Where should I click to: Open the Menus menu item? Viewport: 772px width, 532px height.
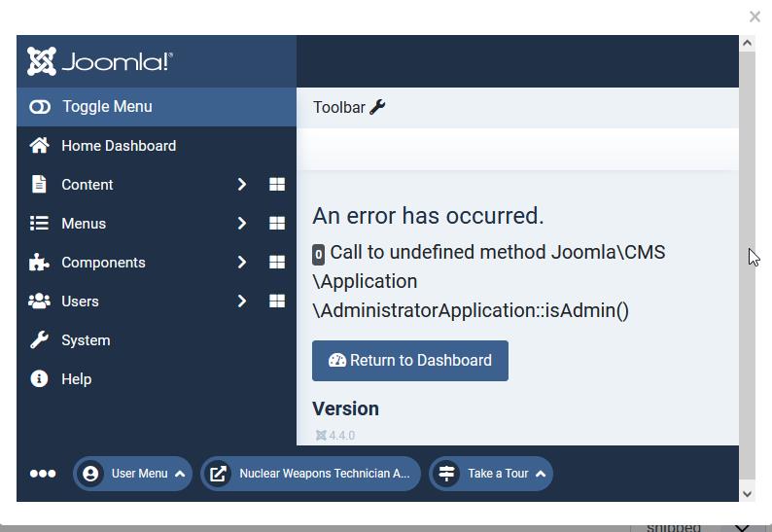[x=84, y=224]
